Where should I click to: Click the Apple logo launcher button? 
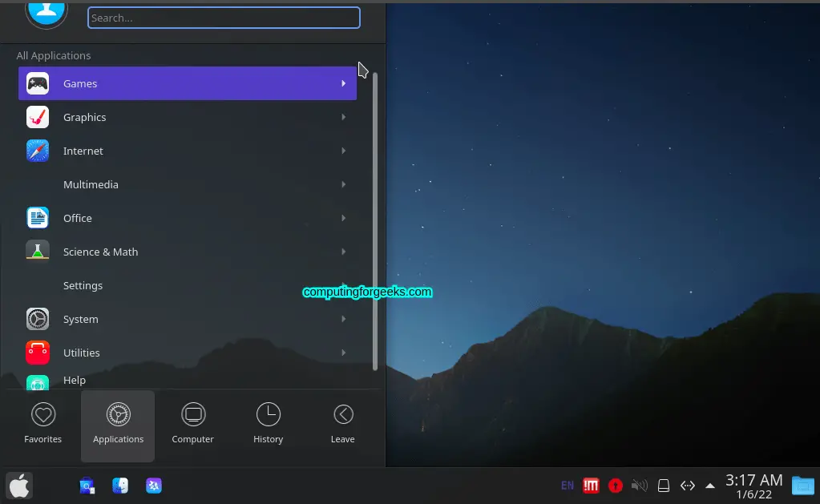click(x=19, y=486)
